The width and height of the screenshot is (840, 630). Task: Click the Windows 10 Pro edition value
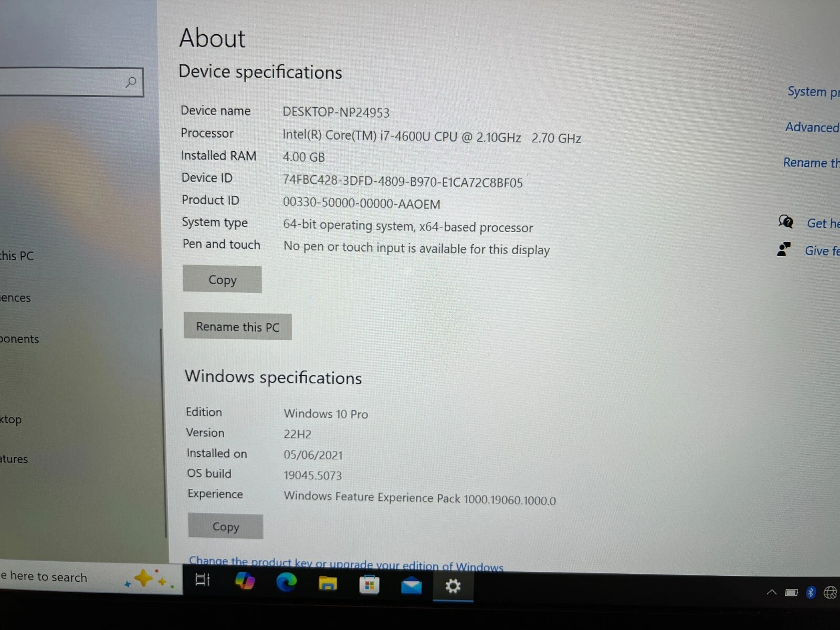click(326, 414)
